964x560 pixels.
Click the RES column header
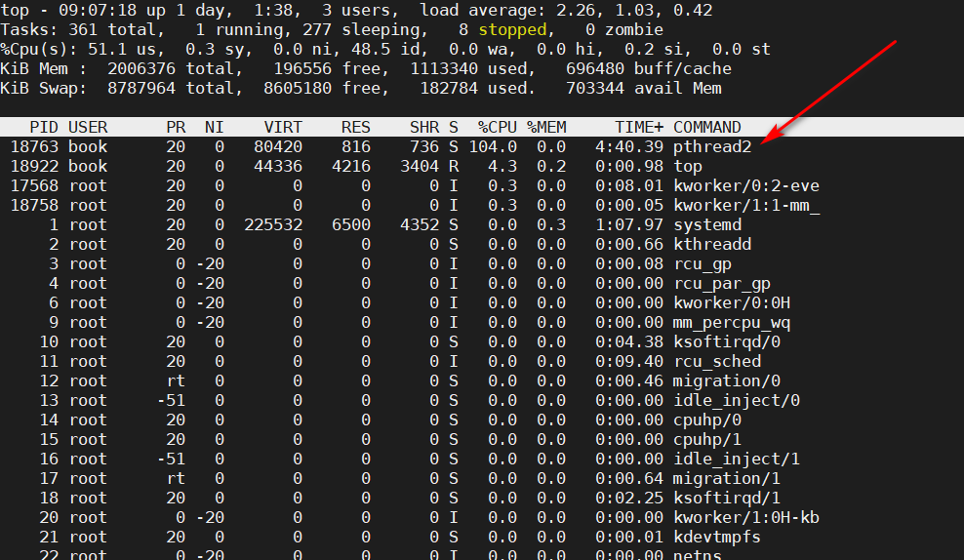coord(356,127)
